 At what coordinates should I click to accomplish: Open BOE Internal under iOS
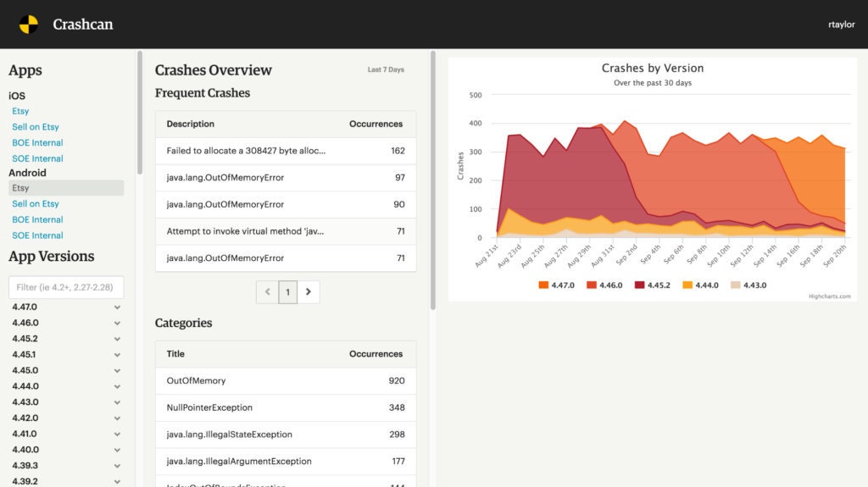point(37,143)
